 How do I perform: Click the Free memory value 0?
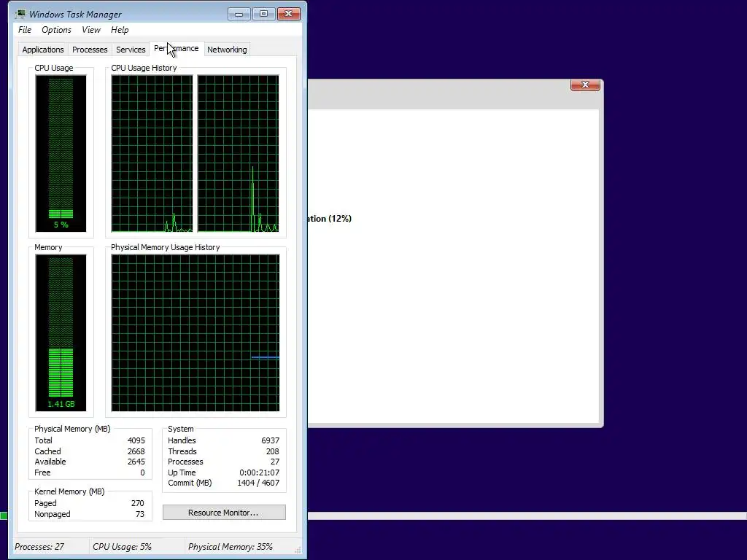142,472
